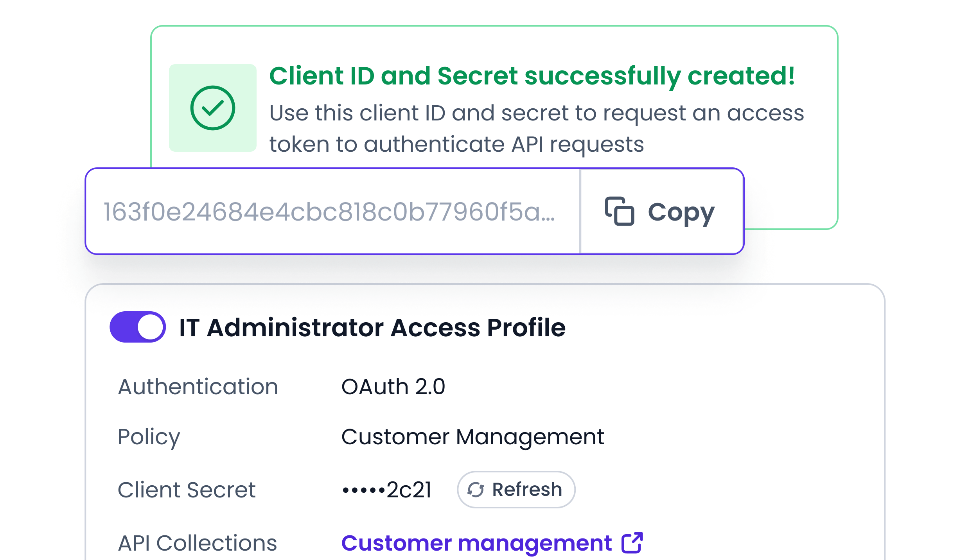Click the Refresh button for the client secret
Viewport: 970px width, 560px height.
click(516, 490)
